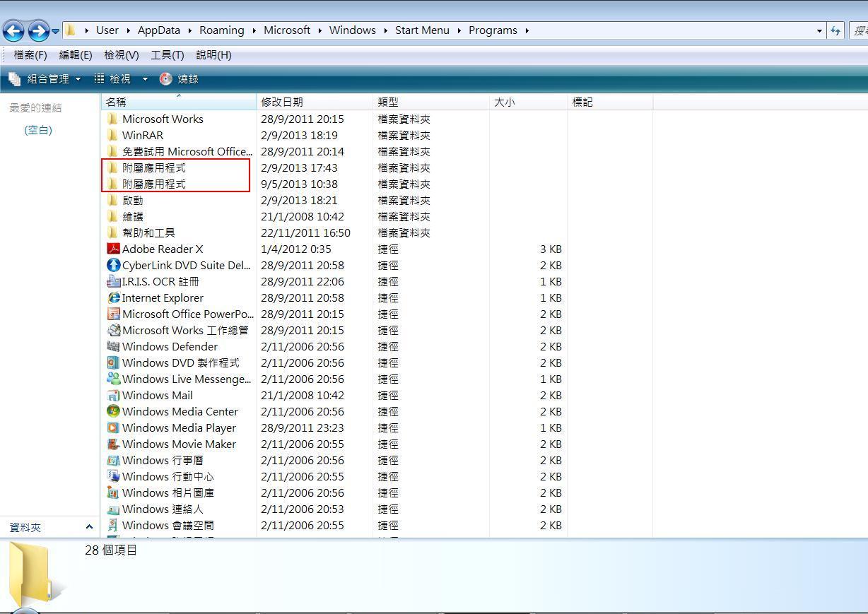Click the Windows 行事曆 icon
Viewport: 868px width, 614px height.
pyautogui.click(x=113, y=460)
